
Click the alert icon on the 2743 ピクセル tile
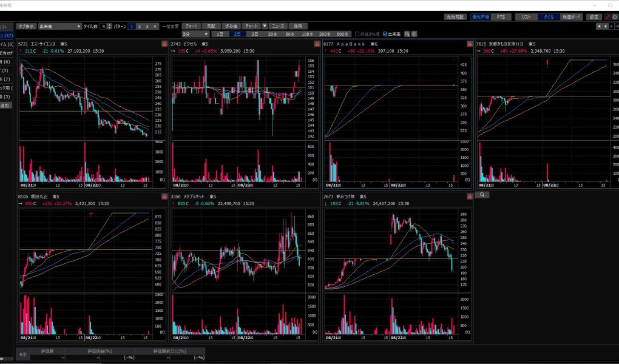(316, 44)
